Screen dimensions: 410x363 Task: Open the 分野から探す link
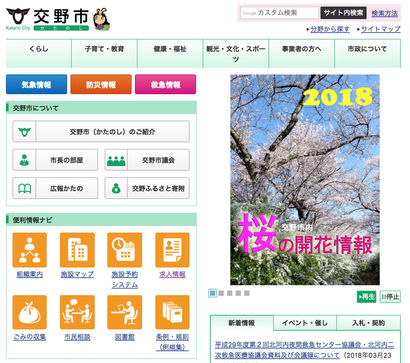point(330,29)
